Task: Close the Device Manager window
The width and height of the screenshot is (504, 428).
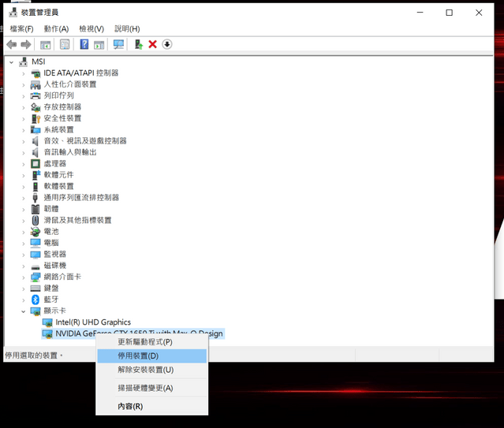Action: point(479,13)
